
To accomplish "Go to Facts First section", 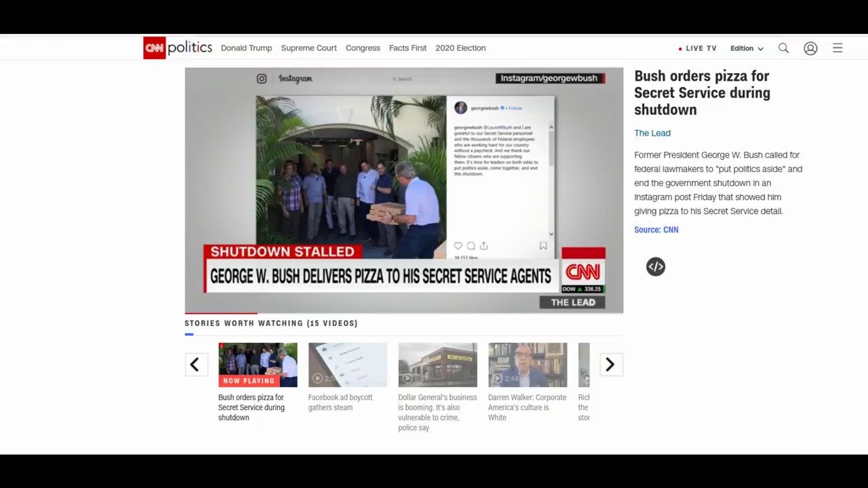I will (408, 48).
